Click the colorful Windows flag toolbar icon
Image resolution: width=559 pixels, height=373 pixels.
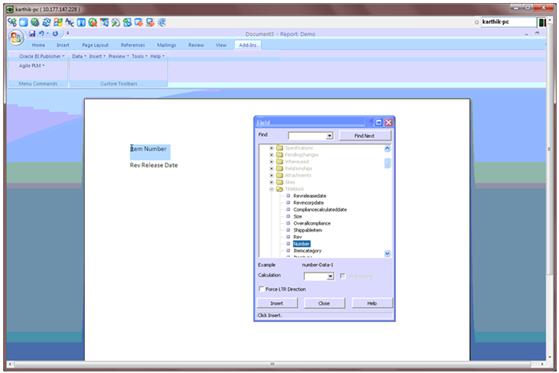[58, 22]
